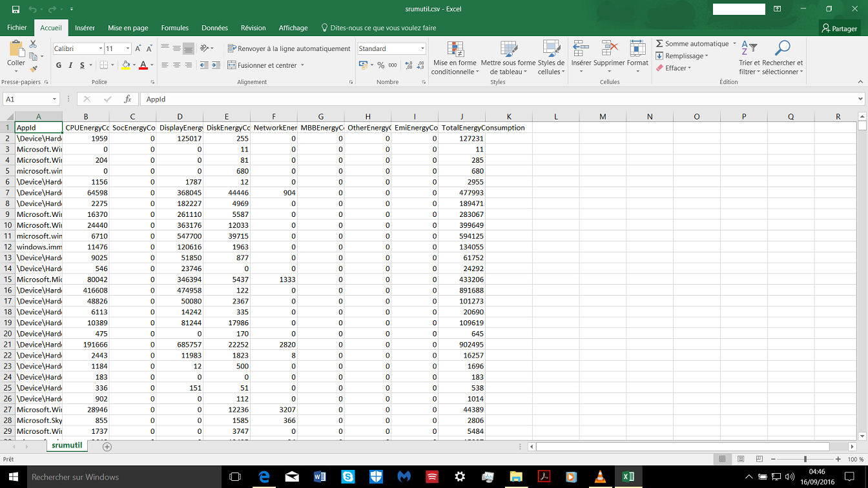Click the thousands separator 000 icon
The image size is (868, 488).
(393, 65)
